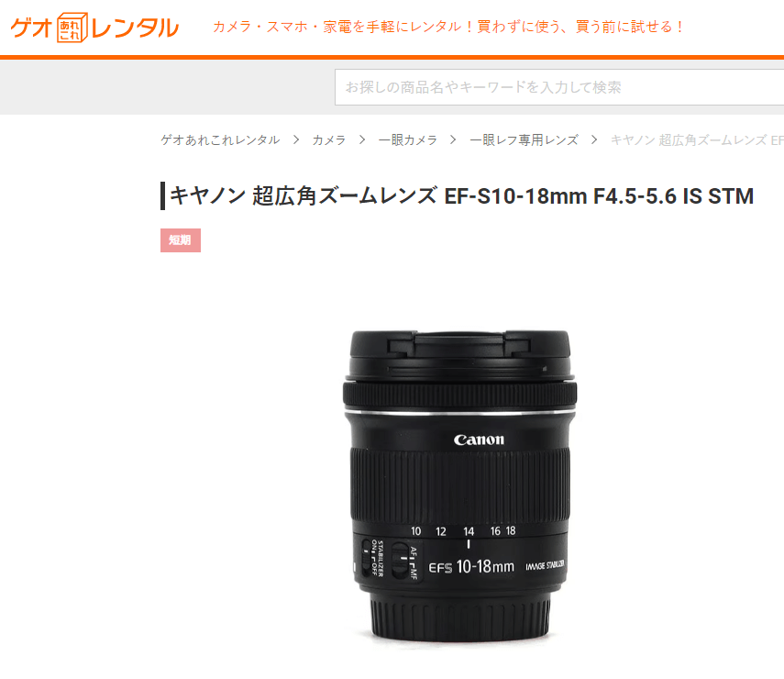784x679 pixels.
Task: Click chevron after 一眼レフ専用レンズ breadcrumb
Action: click(594, 140)
